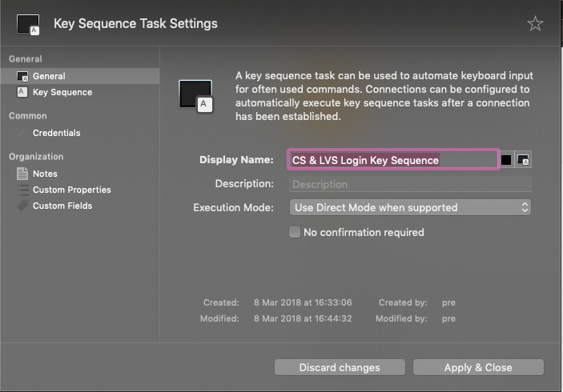Click Apply & Close button

478,367
